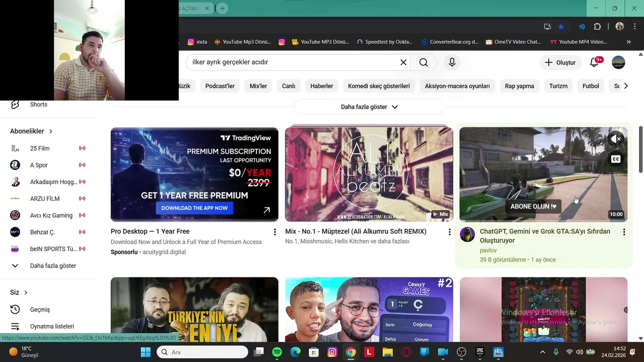Select the Podcast'ler filter chip
This screenshot has height=362, width=644.
tap(220, 86)
